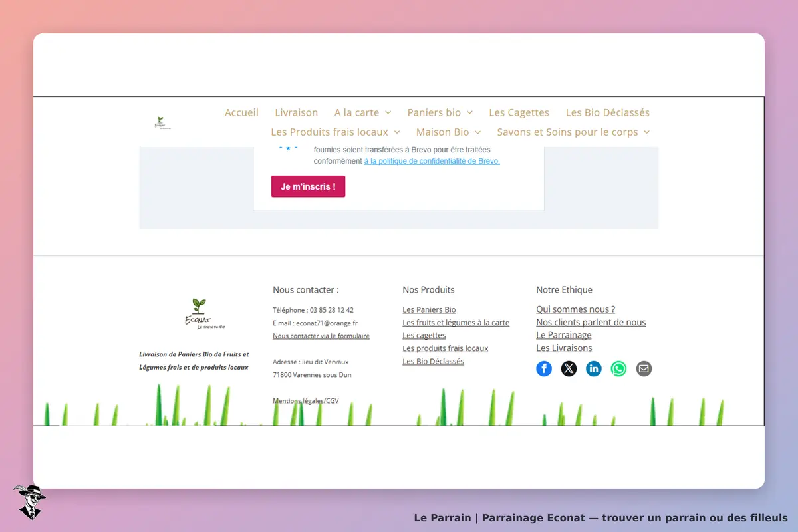Click the Je m'inscris ! button
Viewport: 798px width, 532px height.
pyautogui.click(x=308, y=186)
